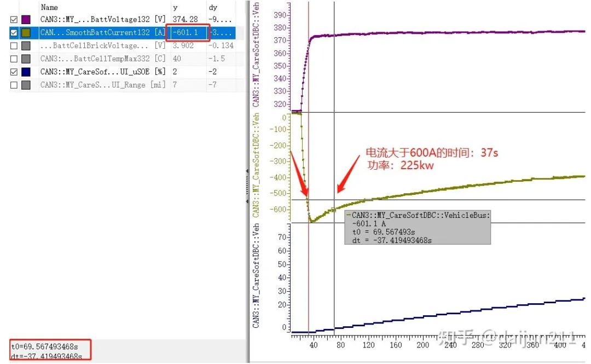Click the 40 temperature value cell

point(177,59)
